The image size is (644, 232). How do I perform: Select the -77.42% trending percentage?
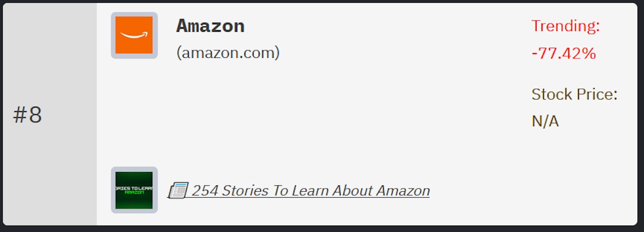(x=563, y=54)
